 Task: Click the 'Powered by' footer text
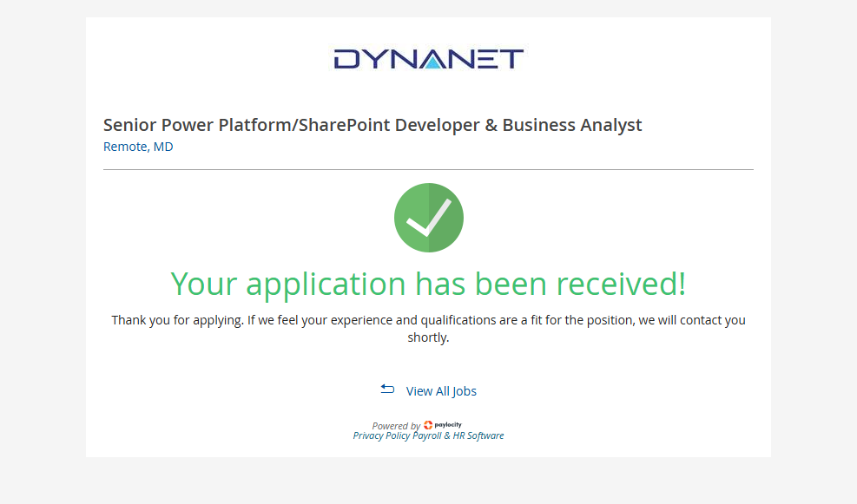click(396, 426)
